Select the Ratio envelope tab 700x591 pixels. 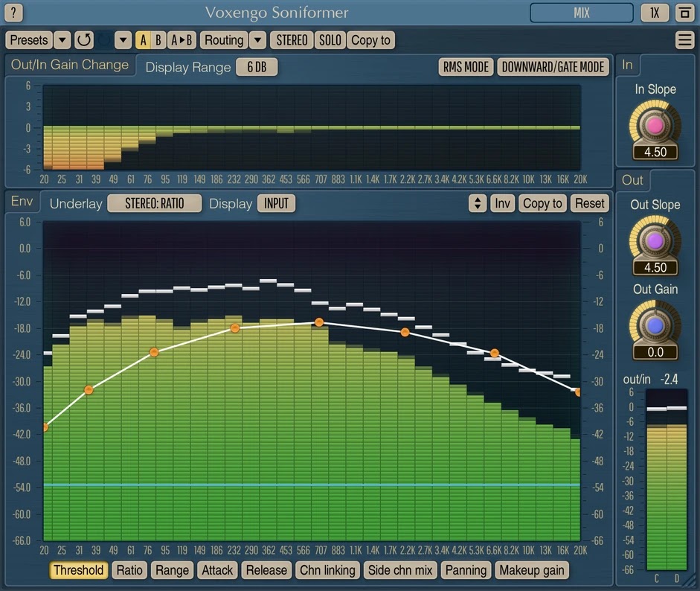pyautogui.click(x=129, y=570)
